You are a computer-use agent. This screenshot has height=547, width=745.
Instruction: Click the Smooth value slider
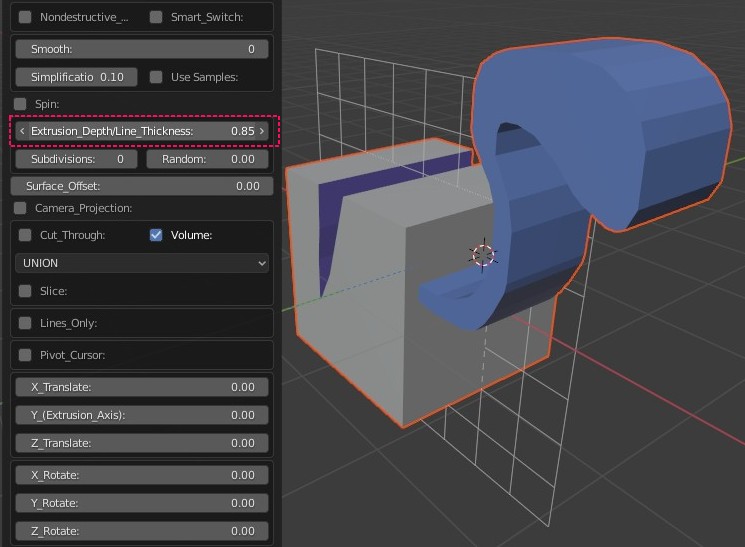[142, 49]
